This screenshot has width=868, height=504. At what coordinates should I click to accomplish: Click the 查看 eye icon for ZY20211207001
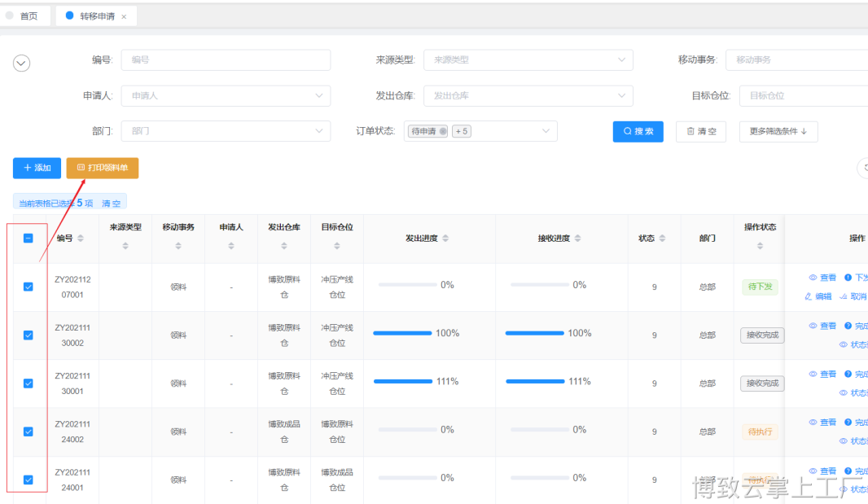(x=813, y=278)
